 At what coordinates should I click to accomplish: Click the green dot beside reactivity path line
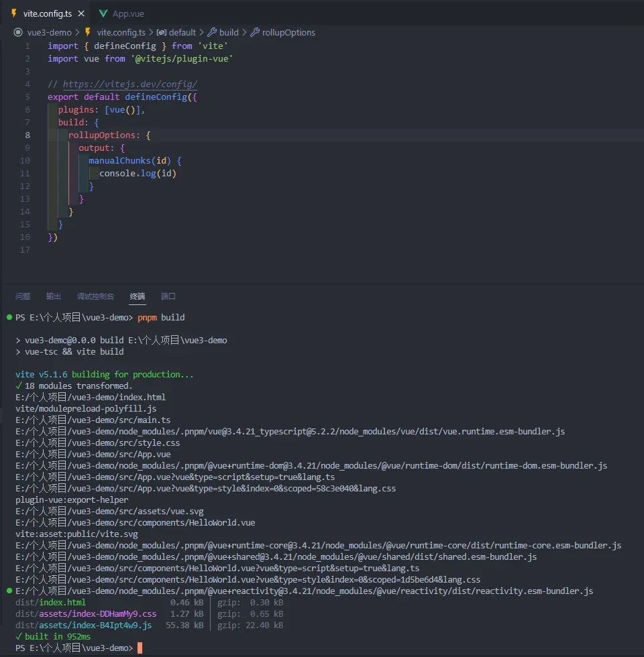9,591
